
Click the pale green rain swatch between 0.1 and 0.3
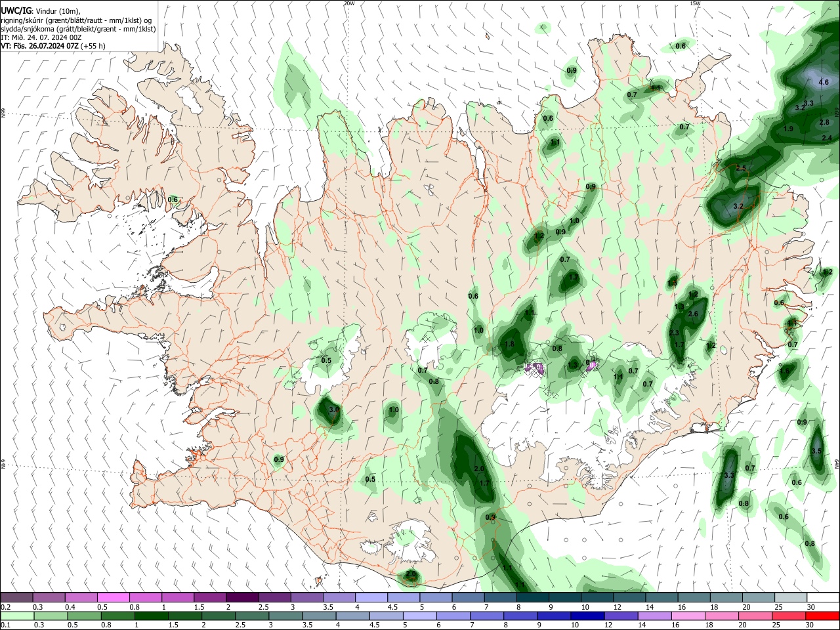pyautogui.click(x=16, y=616)
